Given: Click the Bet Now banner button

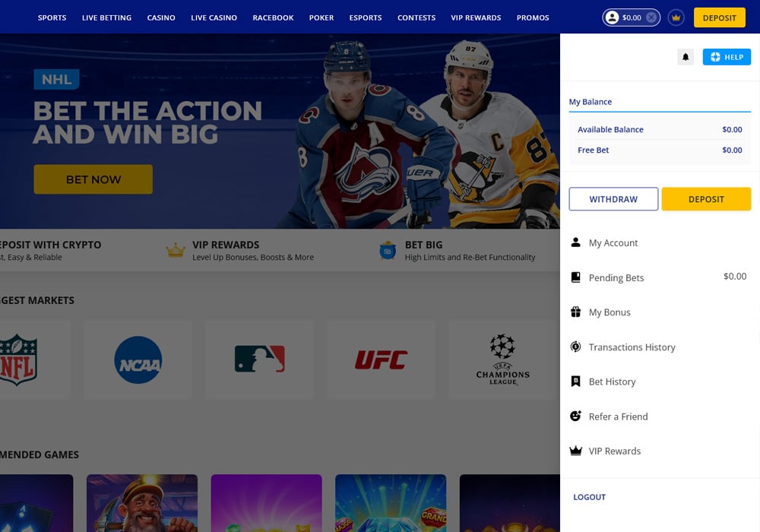Looking at the screenshot, I should (93, 179).
